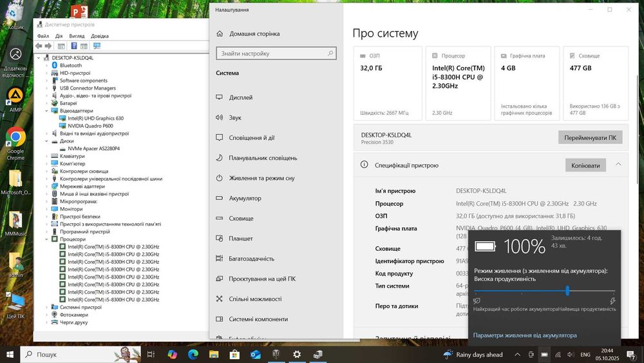The width and height of the screenshot is (644, 363).
Task: Click the Settings search field
Action: [276, 54]
